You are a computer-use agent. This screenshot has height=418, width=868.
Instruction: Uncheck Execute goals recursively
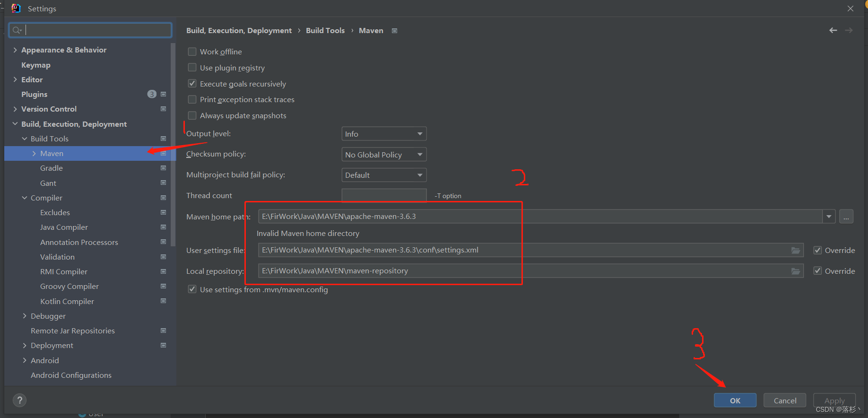coord(192,84)
